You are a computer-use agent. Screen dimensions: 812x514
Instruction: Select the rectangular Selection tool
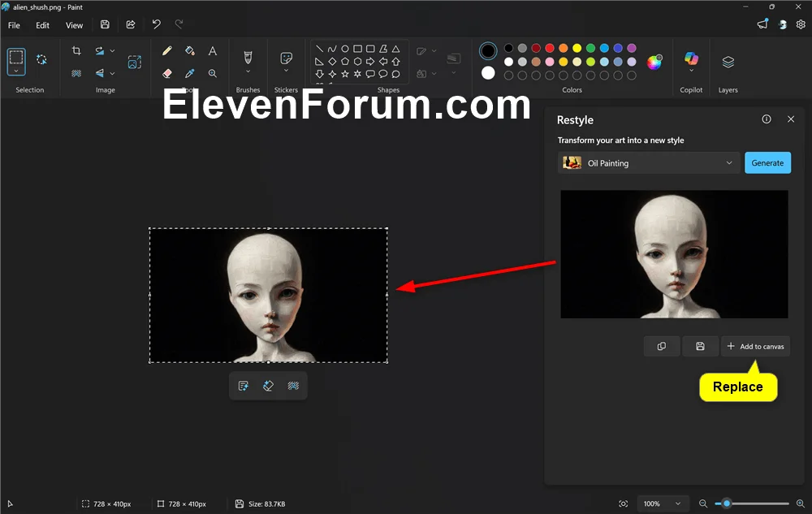pyautogui.click(x=16, y=56)
